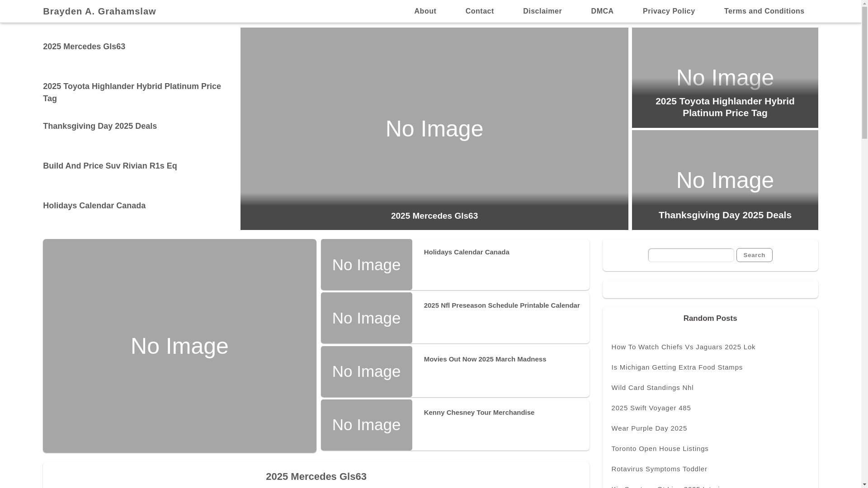Open the Privacy Policy page
The width and height of the screenshot is (868, 488).
(x=669, y=11)
